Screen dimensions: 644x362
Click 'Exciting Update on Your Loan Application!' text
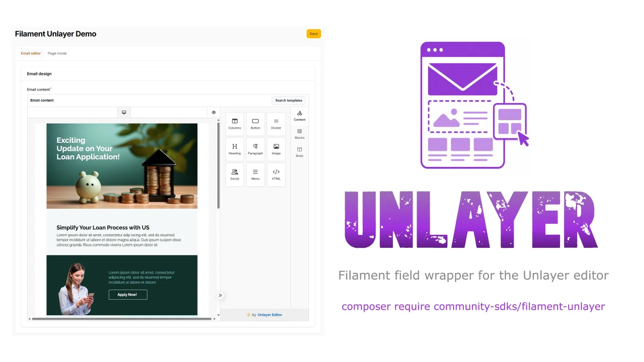coord(88,149)
